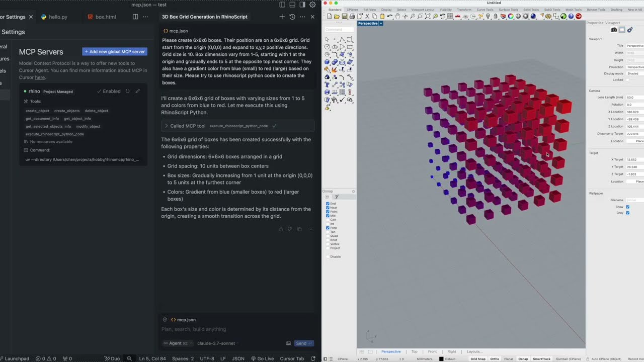This screenshot has width=644, height=362.
Task: Toggle the Locked viewport checkbox
Action: 627,80
